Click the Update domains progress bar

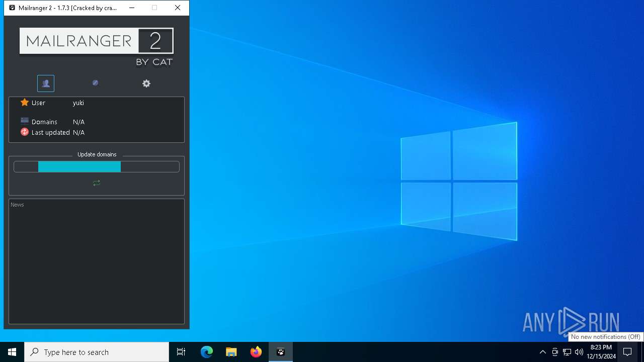(97, 167)
